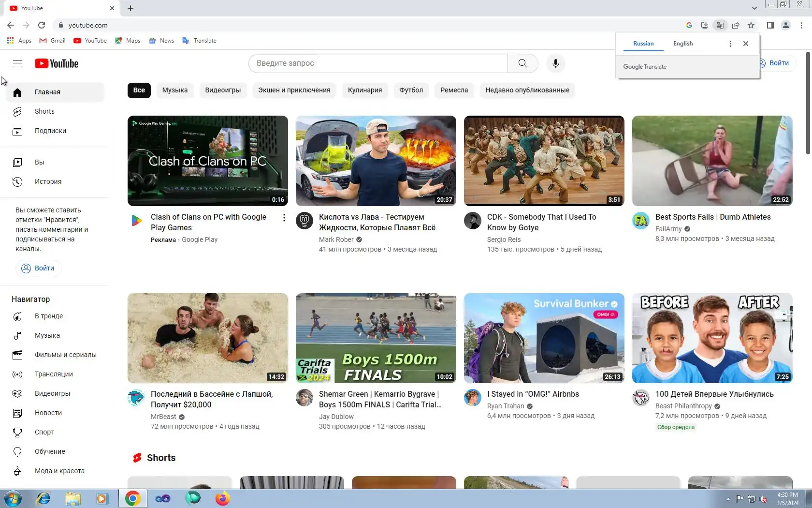Open "Трансляции" in the sidebar
812x508 pixels.
(55, 374)
